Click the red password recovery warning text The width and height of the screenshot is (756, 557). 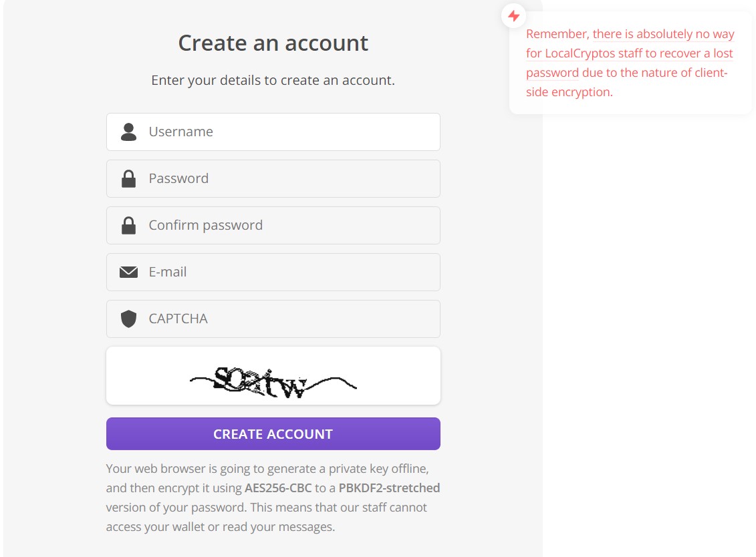point(630,63)
